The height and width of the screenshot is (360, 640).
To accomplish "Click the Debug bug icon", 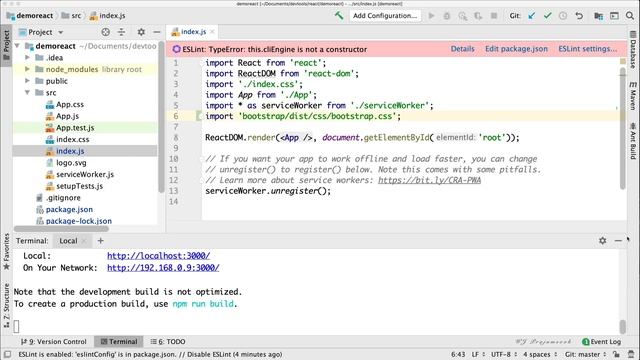I will pyautogui.click(x=447, y=16).
